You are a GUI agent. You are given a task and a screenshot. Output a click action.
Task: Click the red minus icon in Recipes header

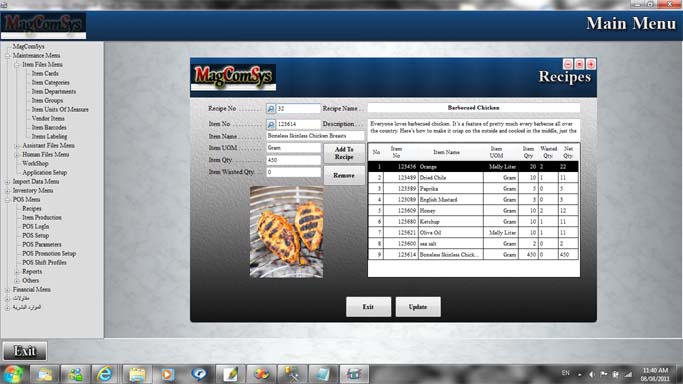[x=568, y=64]
